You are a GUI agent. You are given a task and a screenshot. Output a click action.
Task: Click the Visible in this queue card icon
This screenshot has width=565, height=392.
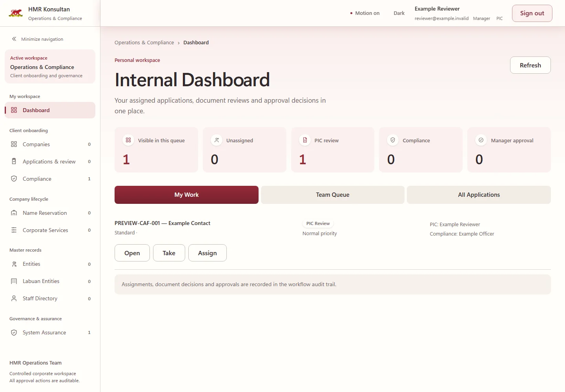point(128,140)
